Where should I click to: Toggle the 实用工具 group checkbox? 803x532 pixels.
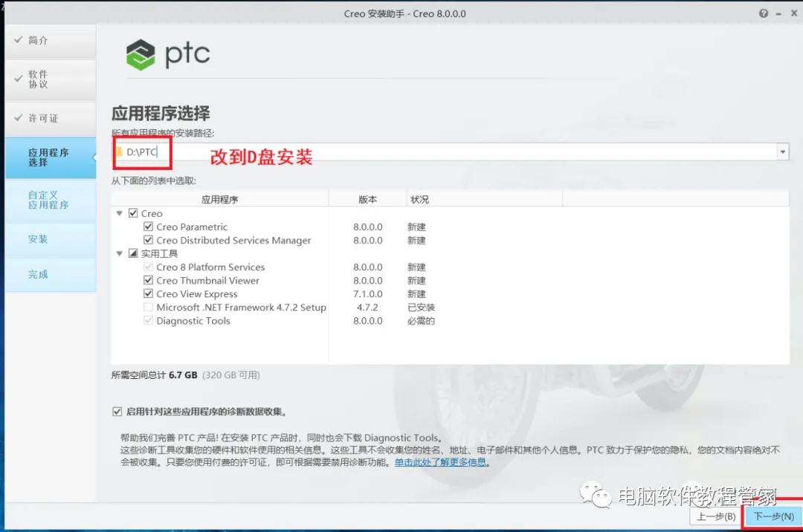pyautogui.click(x=133, y=253)
